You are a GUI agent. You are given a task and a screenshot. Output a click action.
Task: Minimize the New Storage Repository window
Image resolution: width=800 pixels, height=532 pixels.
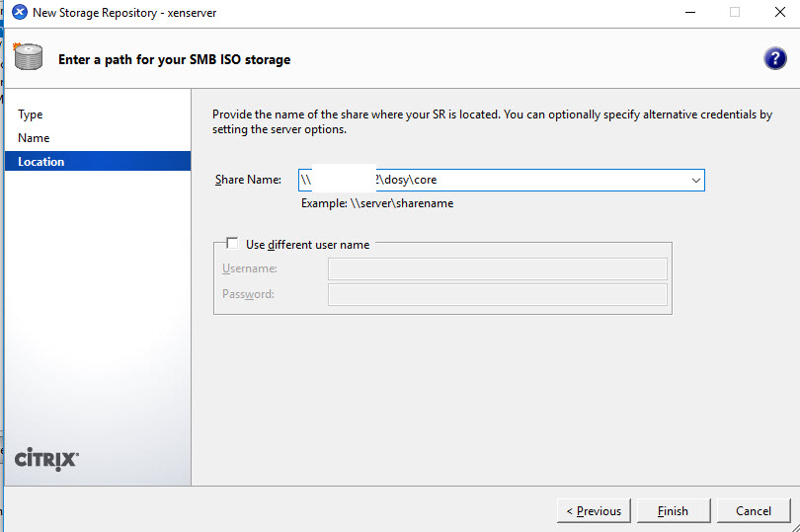pos(688,13)
